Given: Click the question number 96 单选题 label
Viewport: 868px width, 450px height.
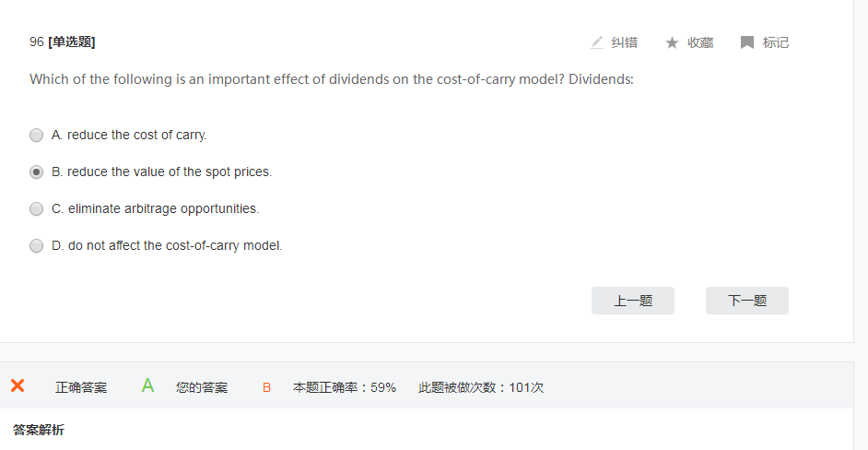Looking at the screenshot, I should pyautogui.click(x=62, y=41).
